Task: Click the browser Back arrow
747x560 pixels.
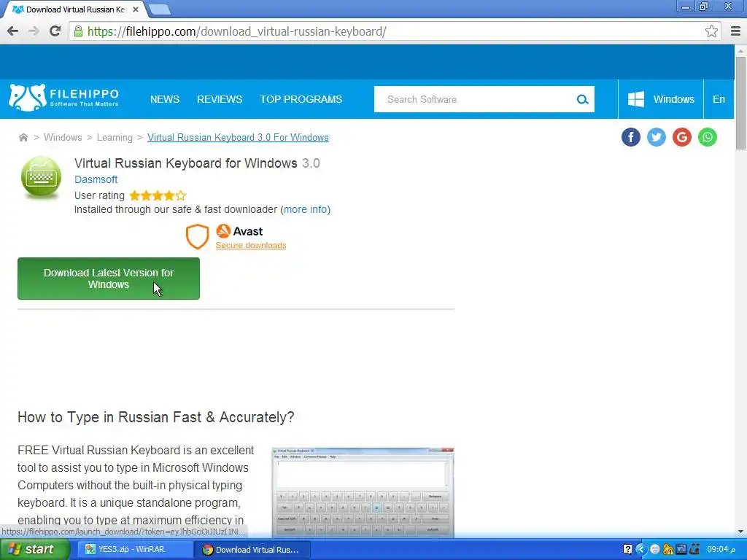Action: click(x=13, y=31)
